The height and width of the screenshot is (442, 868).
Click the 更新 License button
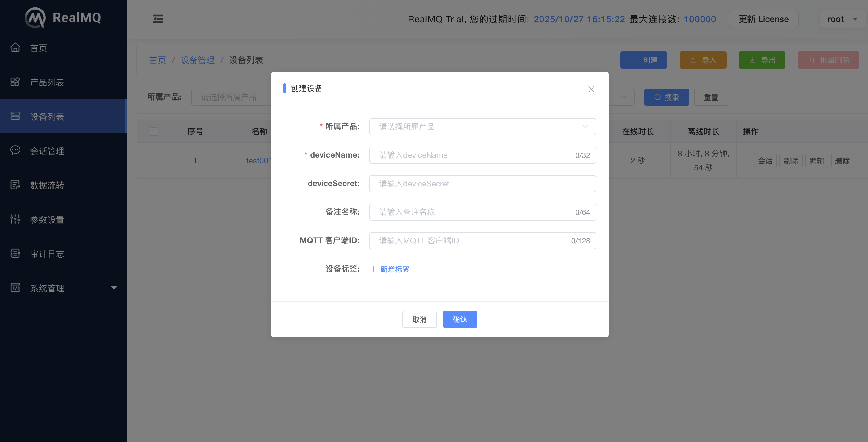763,19
